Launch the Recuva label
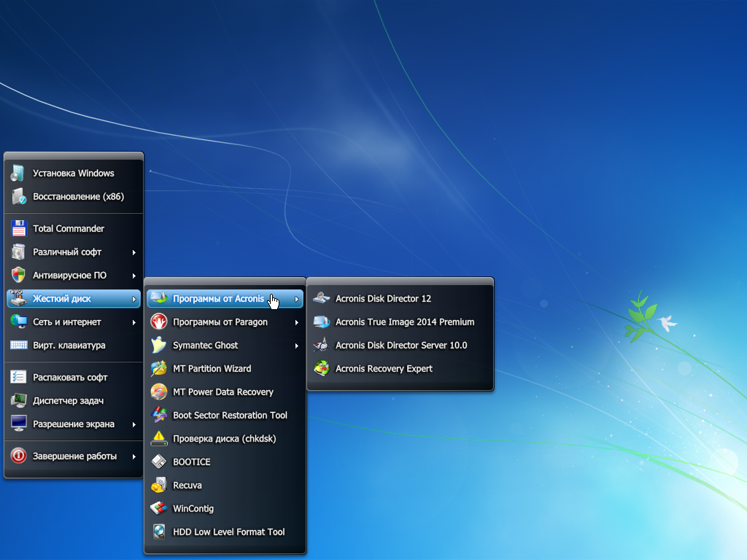747x560 pixels. coord(187,485)
